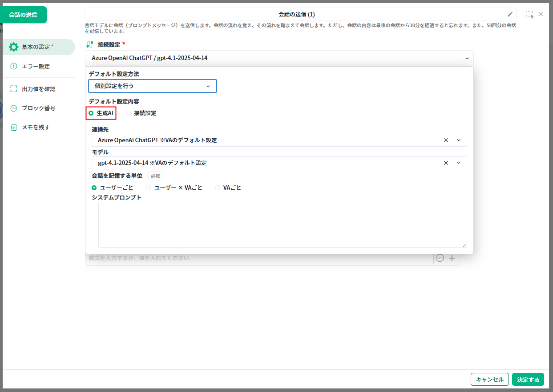Click the 詳細 button next to 会話を記憶する単位
The image size is (553, 392).
[x=155, y=176]
